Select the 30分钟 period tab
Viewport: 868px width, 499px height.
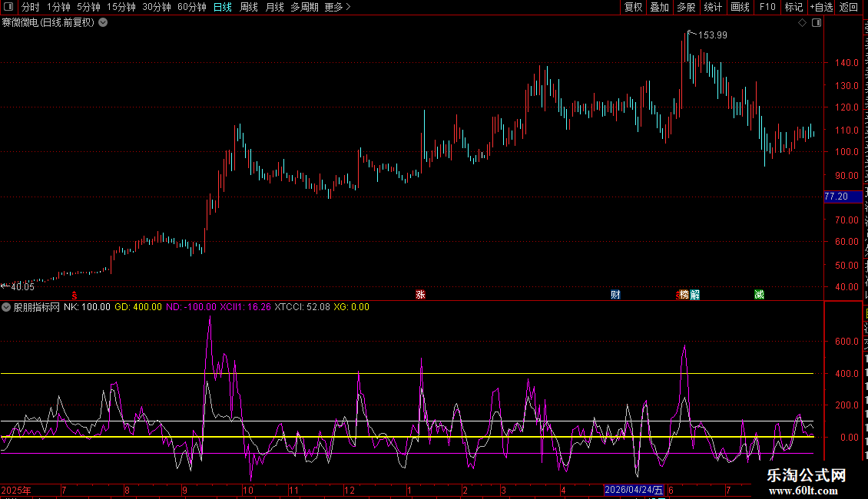pyautogui.click(x=157, y=7)
